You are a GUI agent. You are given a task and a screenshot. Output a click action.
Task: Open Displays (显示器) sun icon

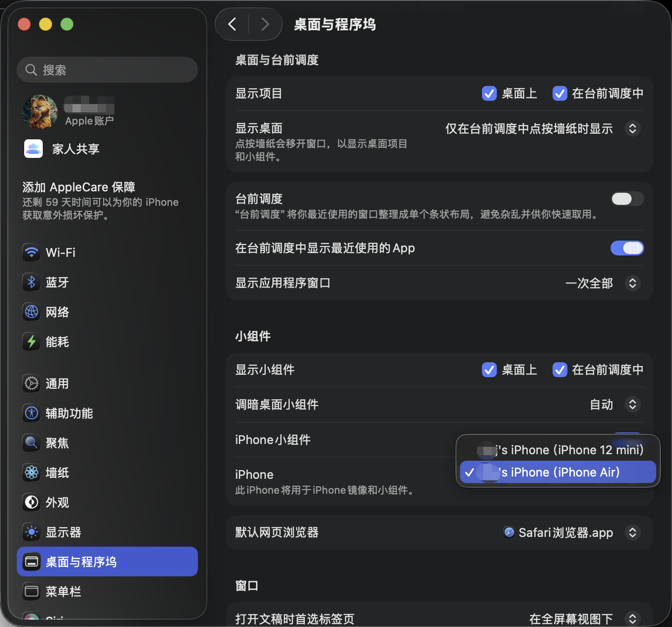[x=32, y=532]
